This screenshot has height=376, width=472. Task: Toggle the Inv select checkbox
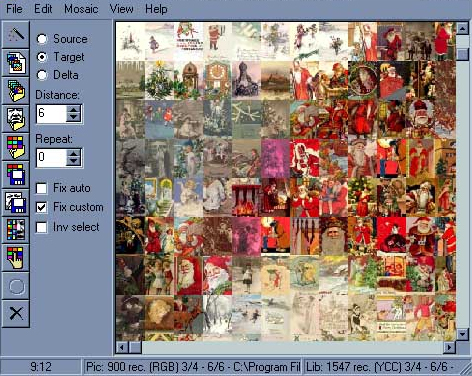(41, 227)
